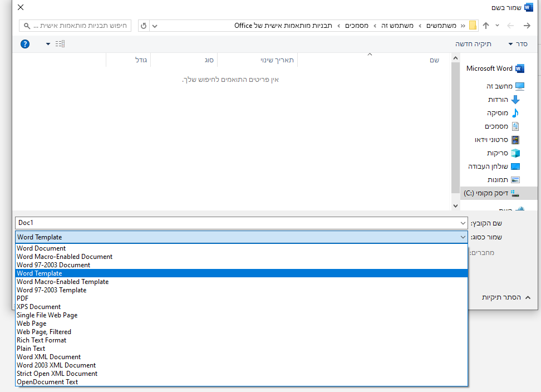
Task: Open the סריקות 3D objects folder
Action: coord(503,153)
